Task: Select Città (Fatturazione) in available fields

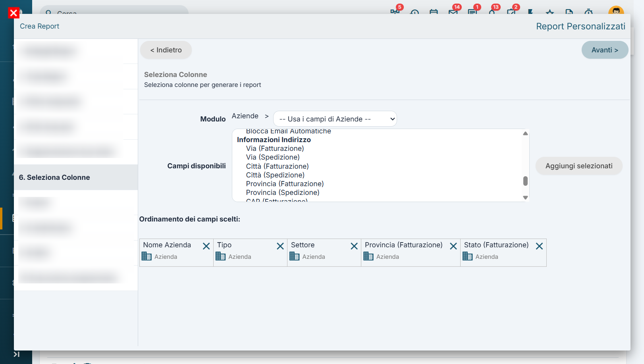Action: (277, 166)
